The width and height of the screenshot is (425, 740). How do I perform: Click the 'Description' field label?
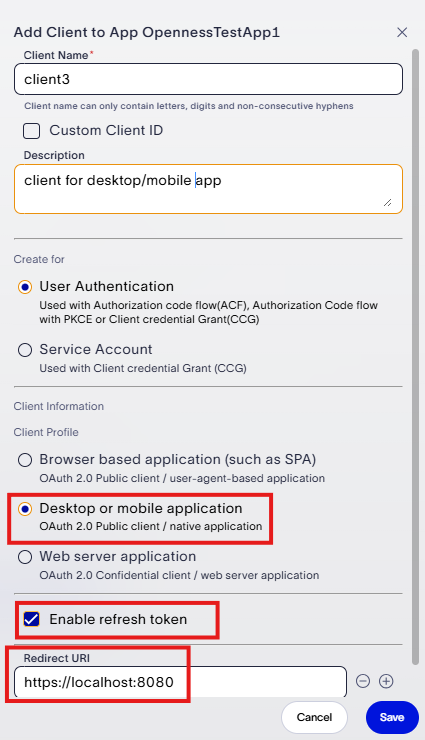(x=54, y=155)
